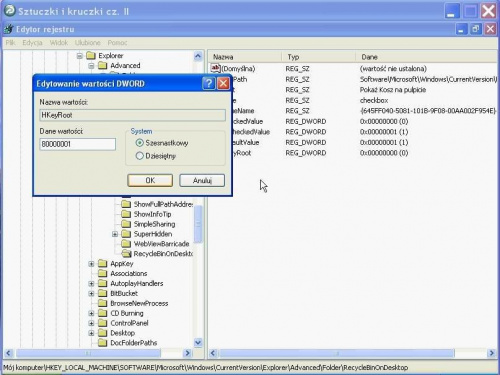Close the Edytowanie wartości DWORD dialog
The height and width of the screenshot is (375, 500).
click(223, 83)
